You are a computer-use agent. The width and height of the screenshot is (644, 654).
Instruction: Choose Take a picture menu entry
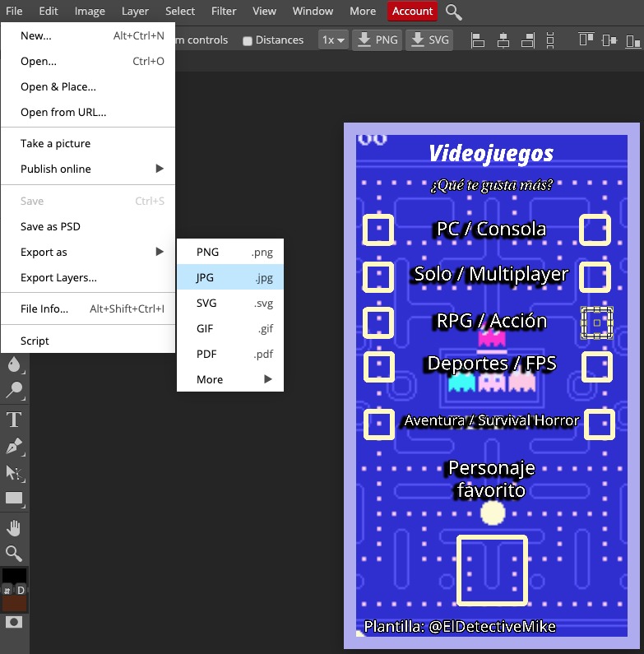tap(88, 143)
